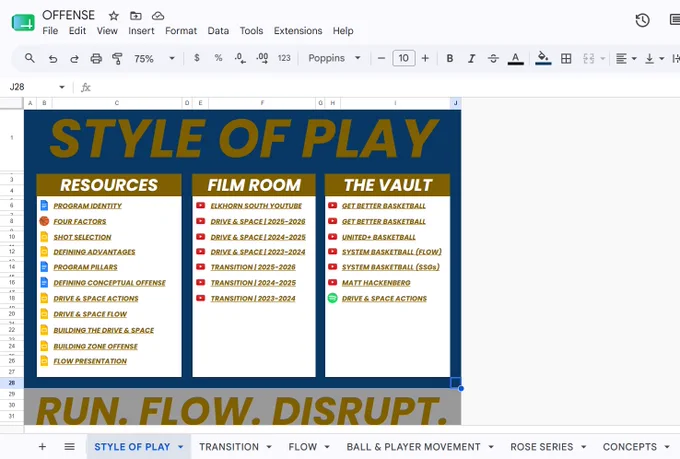680x459 pixels.
Task: Open STYLE OF PLAY tab dropdown arrow
Action: (x=180, y=447)
